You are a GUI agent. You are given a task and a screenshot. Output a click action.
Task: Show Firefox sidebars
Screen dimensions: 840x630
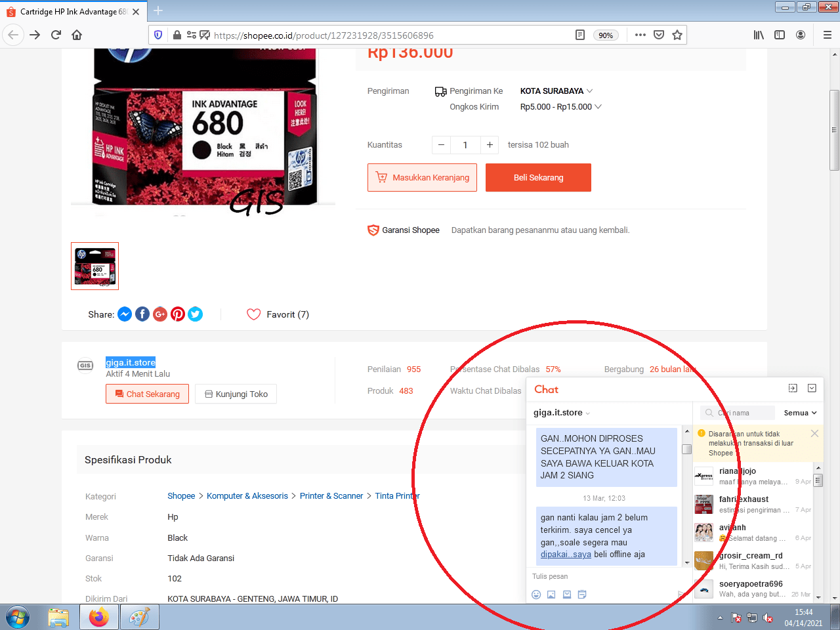[780, 35]
